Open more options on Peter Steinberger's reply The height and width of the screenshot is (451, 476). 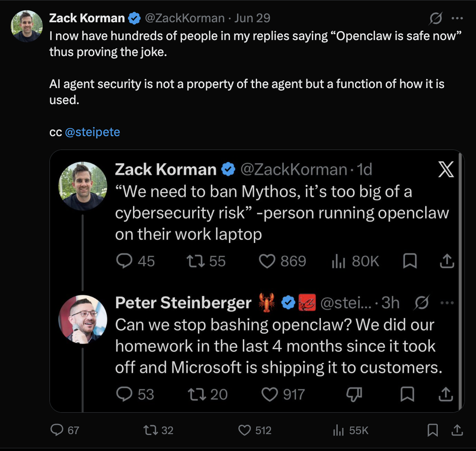(447, 303)
